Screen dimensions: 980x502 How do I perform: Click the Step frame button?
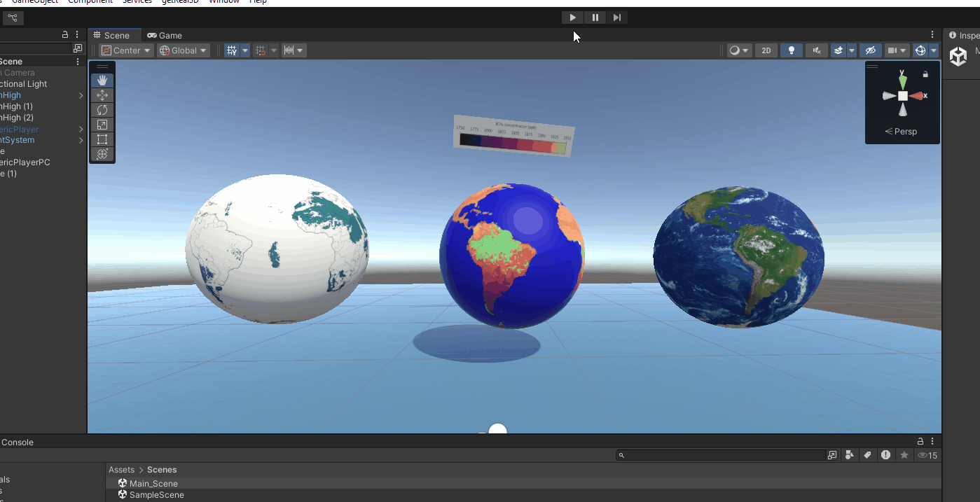[616, 18]
